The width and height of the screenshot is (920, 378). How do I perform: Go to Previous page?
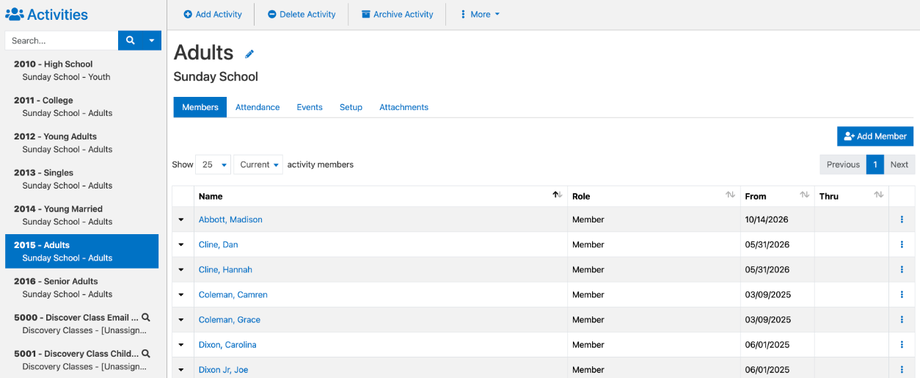843,165
